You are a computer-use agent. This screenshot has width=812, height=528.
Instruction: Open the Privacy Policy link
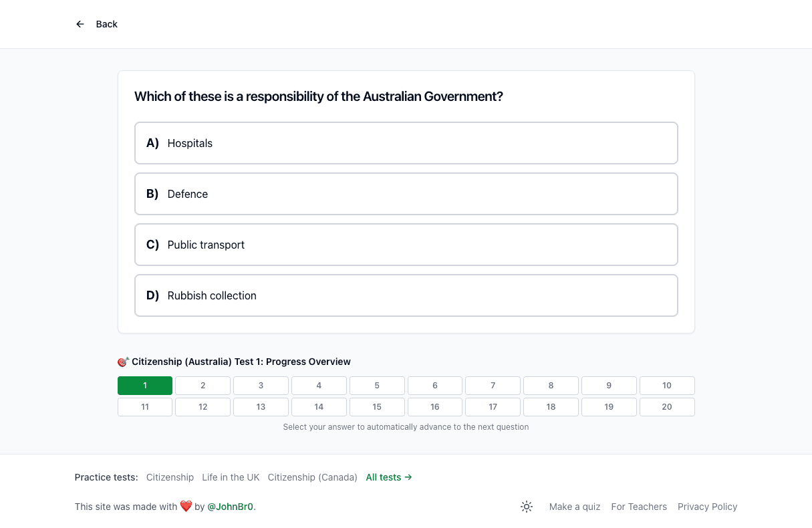pos(707,507)
